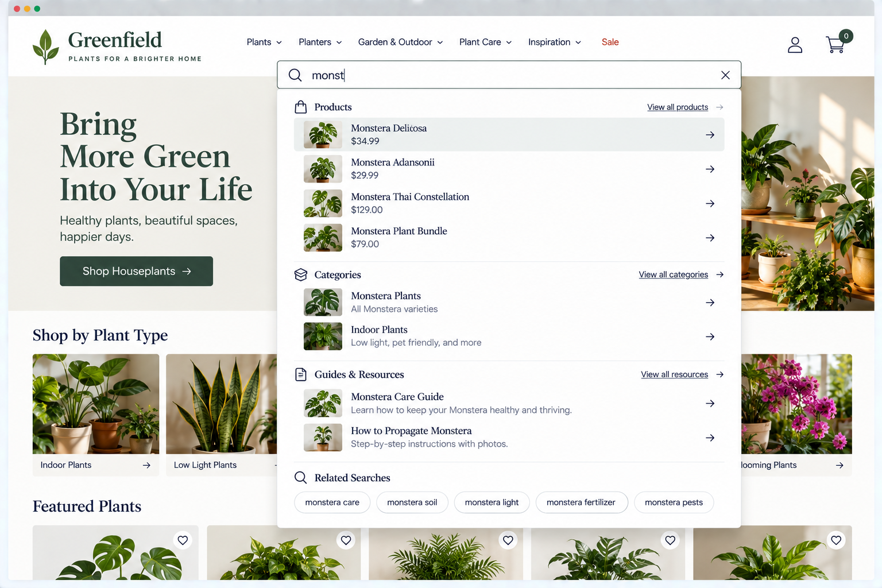
Task: Favorite the first featured plant heart
Action: [183, 540]
